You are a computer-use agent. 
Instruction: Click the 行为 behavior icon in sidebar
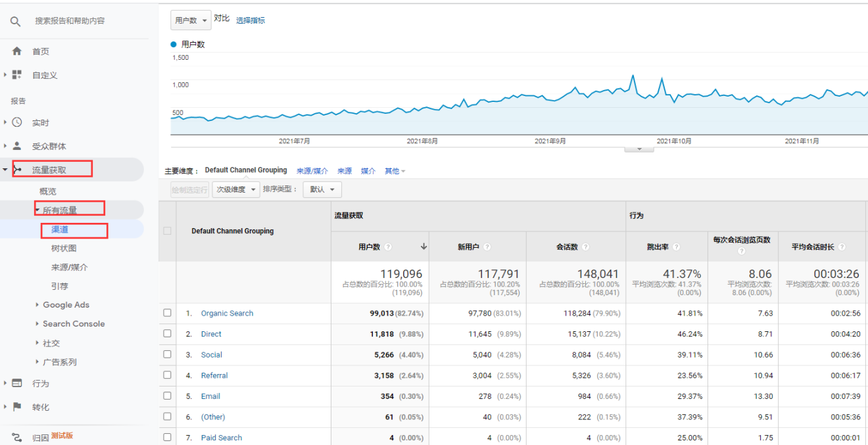pyautogui.click(x=17, y=383)
